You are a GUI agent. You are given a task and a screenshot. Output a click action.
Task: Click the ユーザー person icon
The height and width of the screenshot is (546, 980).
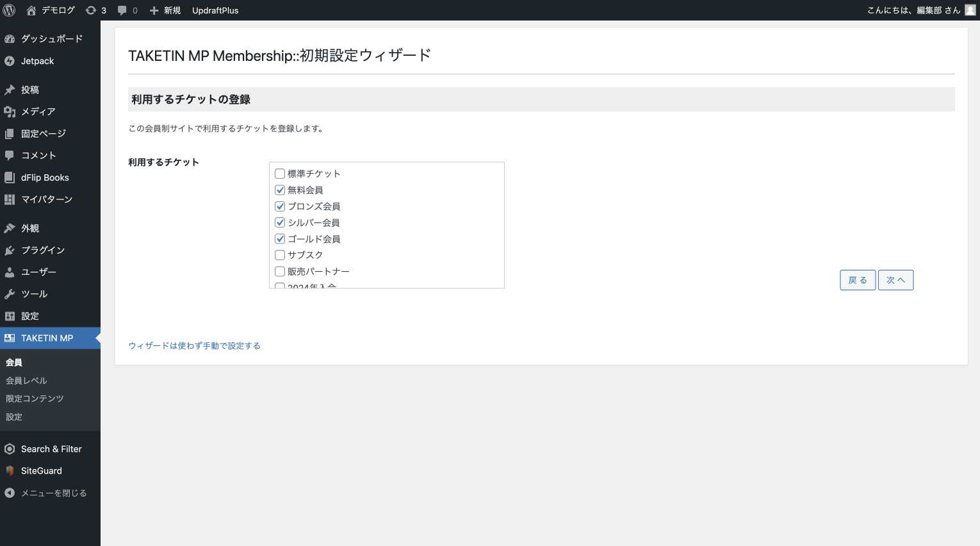tap(10, 272)
